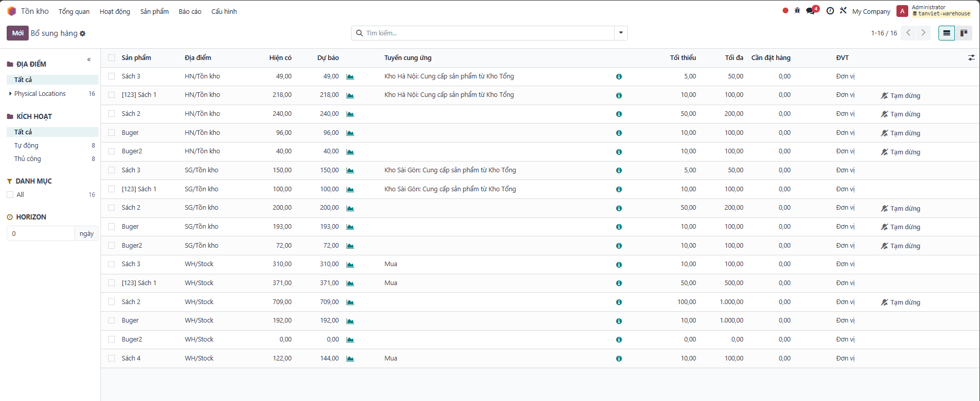Show info icon for Buger2 SG/Tồn kho

619,246
